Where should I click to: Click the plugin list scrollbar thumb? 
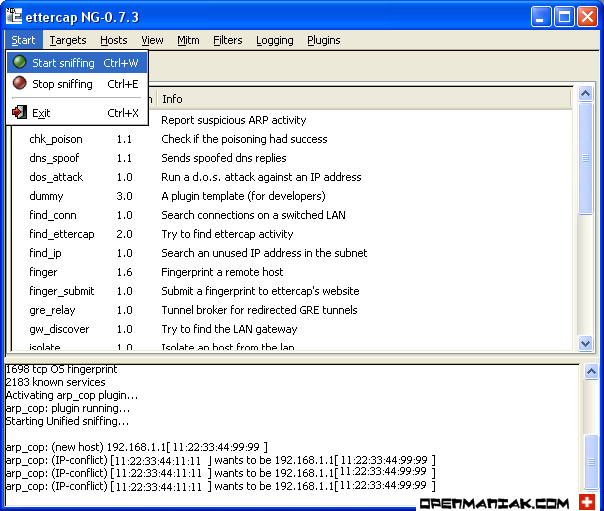(586, 158)
